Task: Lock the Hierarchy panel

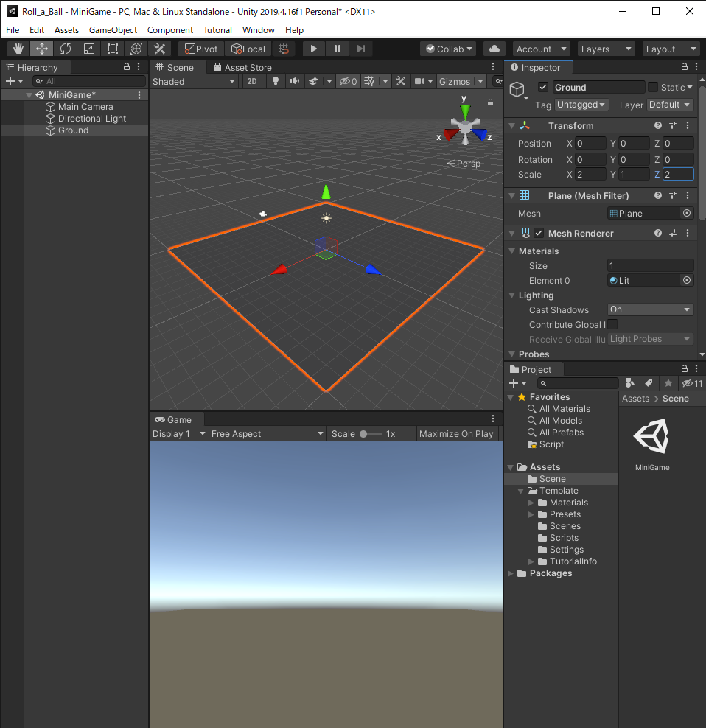Action: click(x=126, y=67)
